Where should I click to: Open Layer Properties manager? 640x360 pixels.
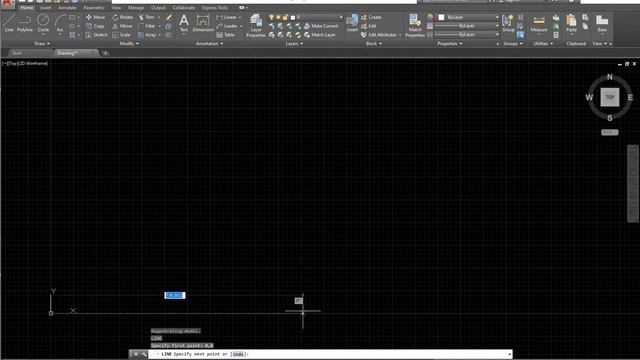coord(256,26)
